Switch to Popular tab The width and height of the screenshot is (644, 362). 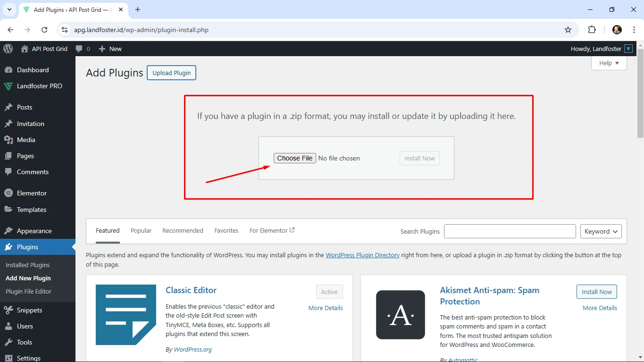tap(141, 230)
